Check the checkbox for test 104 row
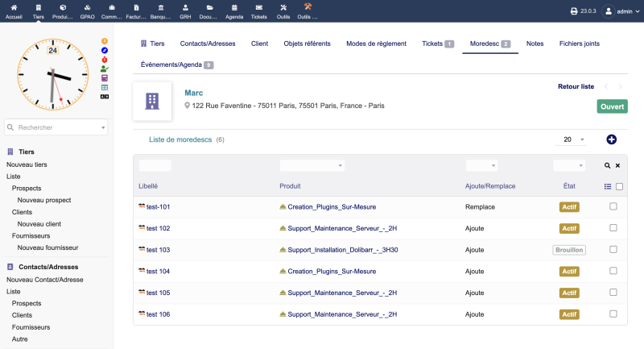Screen dimensions: 644x349 pyautogui.click(x=613, y=271)
